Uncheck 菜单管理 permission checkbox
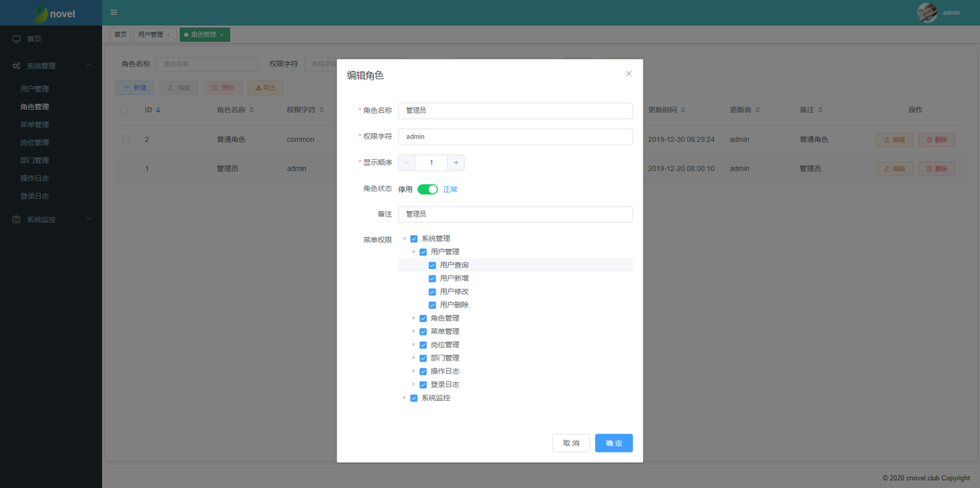 tap(423, 331)
